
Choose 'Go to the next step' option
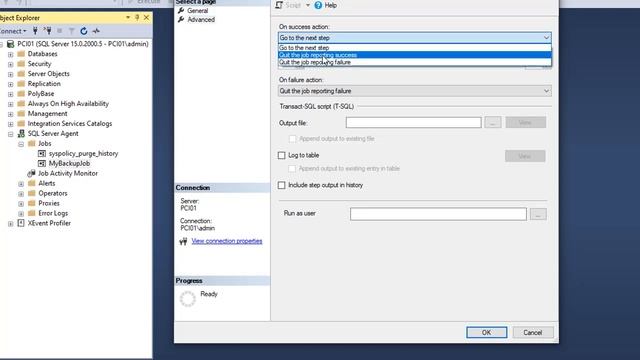point(415,48)
